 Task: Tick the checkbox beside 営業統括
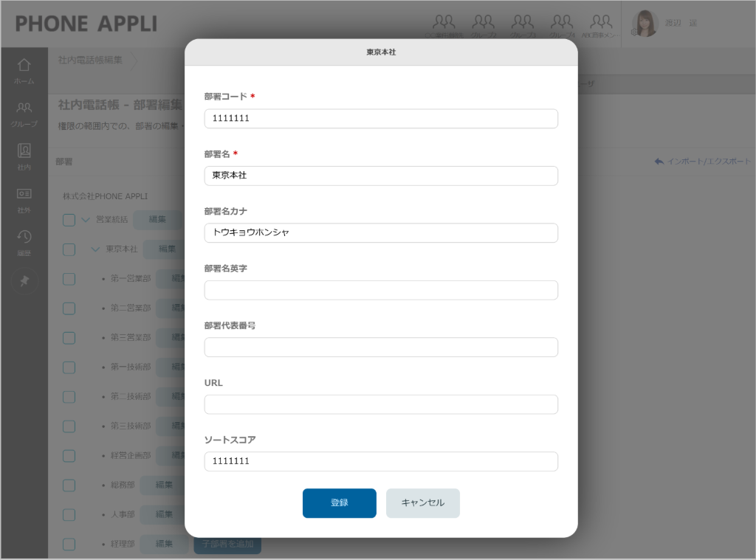point(69,220)
